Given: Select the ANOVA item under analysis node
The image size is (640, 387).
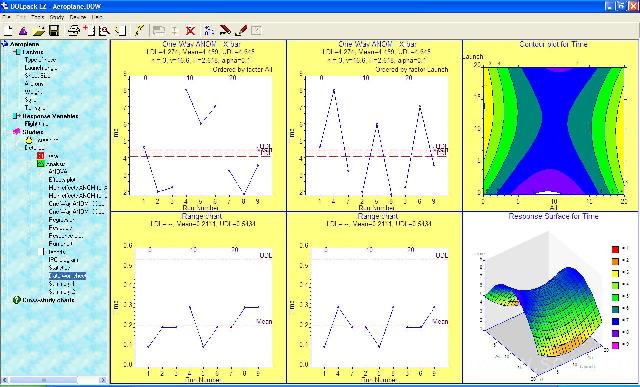Looking at the screenshot, I should point(58,171).
